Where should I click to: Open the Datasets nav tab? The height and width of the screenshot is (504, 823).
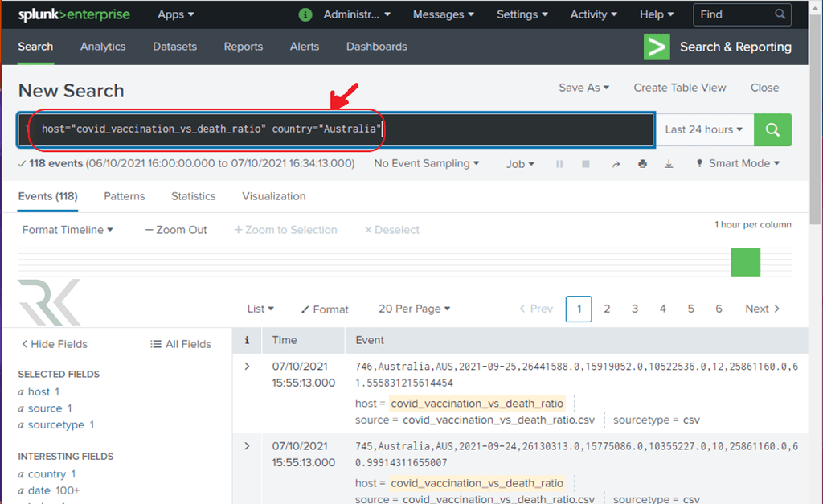(x=174, y=47)
